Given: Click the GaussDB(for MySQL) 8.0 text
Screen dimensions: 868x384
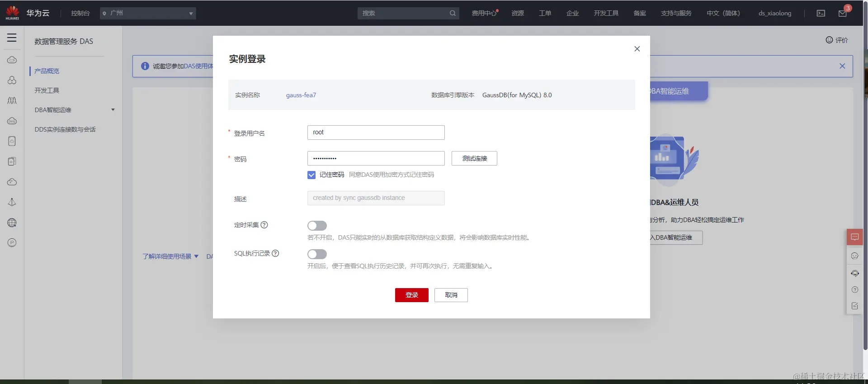Looking at the screenshot, I should click(x=517, y=95).
